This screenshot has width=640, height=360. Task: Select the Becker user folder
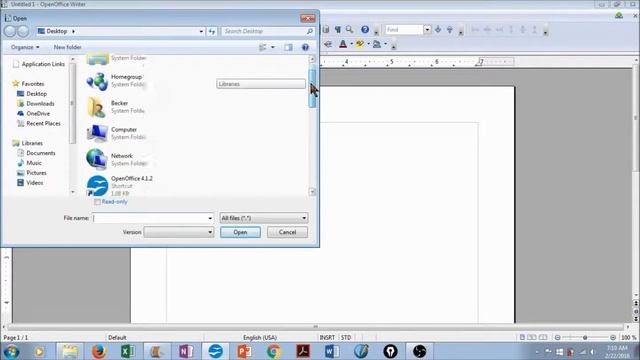116,107
